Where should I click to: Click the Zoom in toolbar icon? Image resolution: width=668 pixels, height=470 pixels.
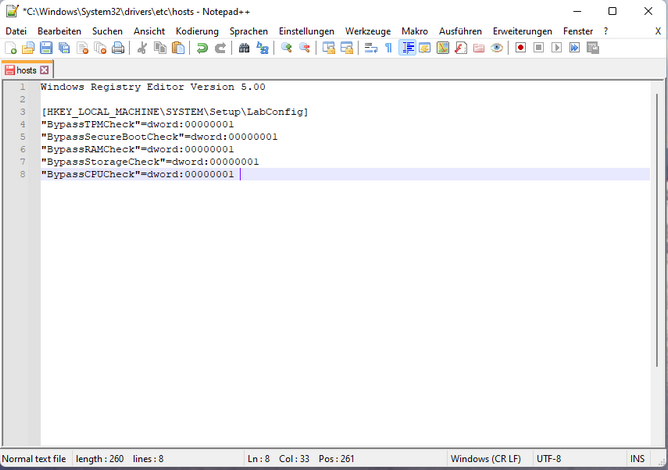(x=287, y=48)
